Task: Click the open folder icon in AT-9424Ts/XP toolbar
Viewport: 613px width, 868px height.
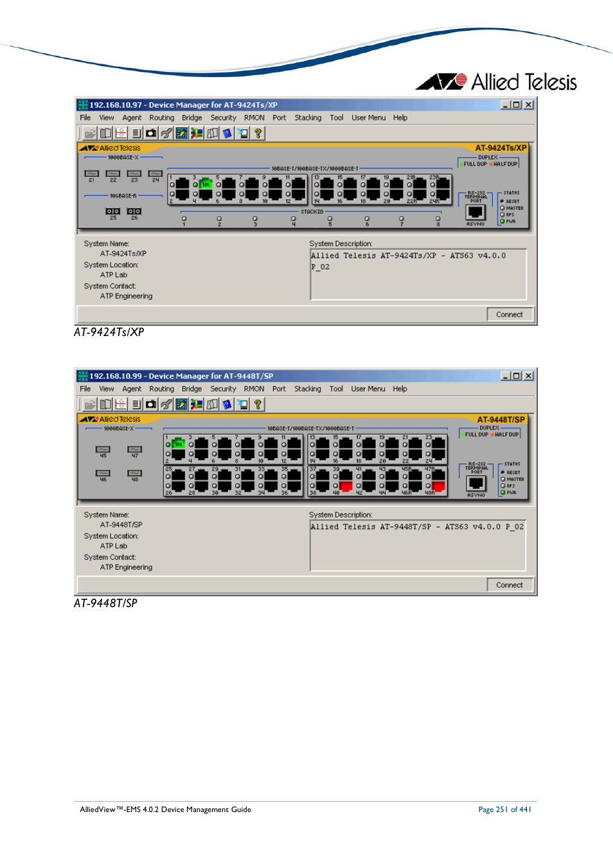Action: (x=90, y=133)
